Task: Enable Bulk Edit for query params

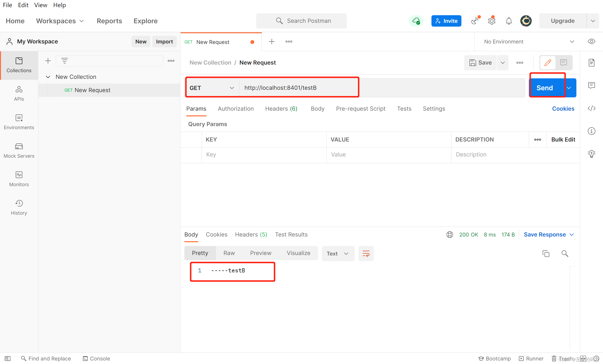Action: [563, 139]
